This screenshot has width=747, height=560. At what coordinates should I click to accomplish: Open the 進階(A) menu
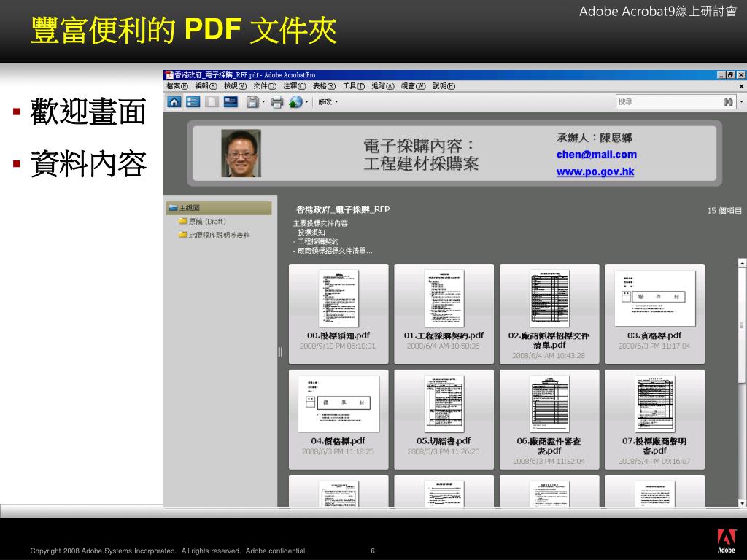(x=383, y=86)
